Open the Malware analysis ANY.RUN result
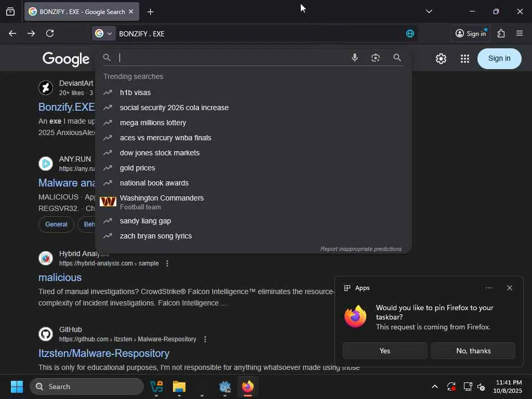The image size is (532, 399). point(66,183)
